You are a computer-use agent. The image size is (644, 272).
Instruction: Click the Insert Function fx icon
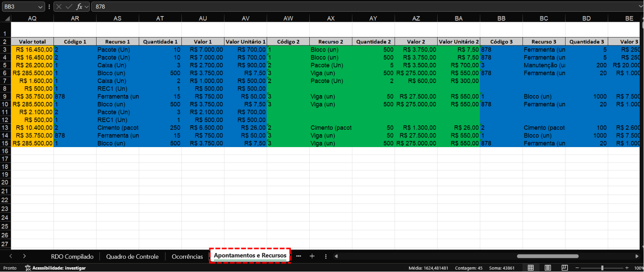(79, 6)
